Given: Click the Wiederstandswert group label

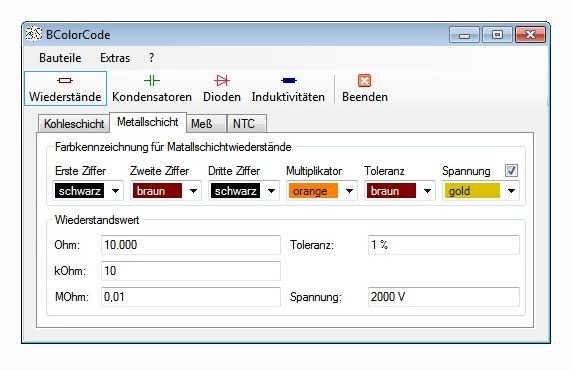Looking at the screenshot, I should tap(97, 220).
